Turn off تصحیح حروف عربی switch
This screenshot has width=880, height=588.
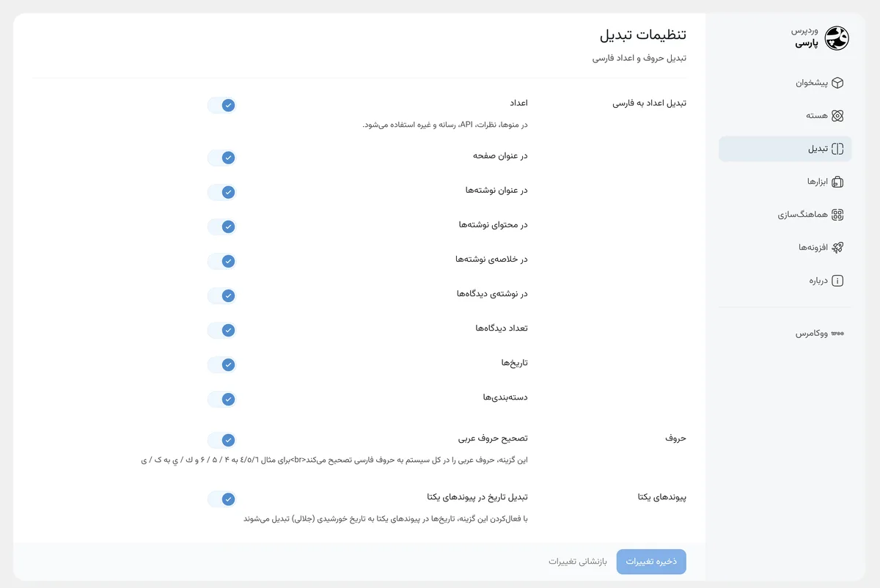click(221, 441)
